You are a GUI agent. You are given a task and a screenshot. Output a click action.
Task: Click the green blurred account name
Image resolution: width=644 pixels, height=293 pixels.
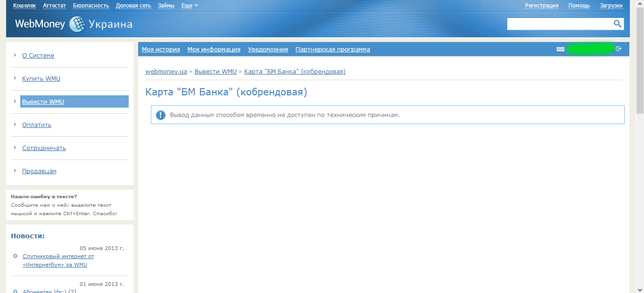click(590, 49)
